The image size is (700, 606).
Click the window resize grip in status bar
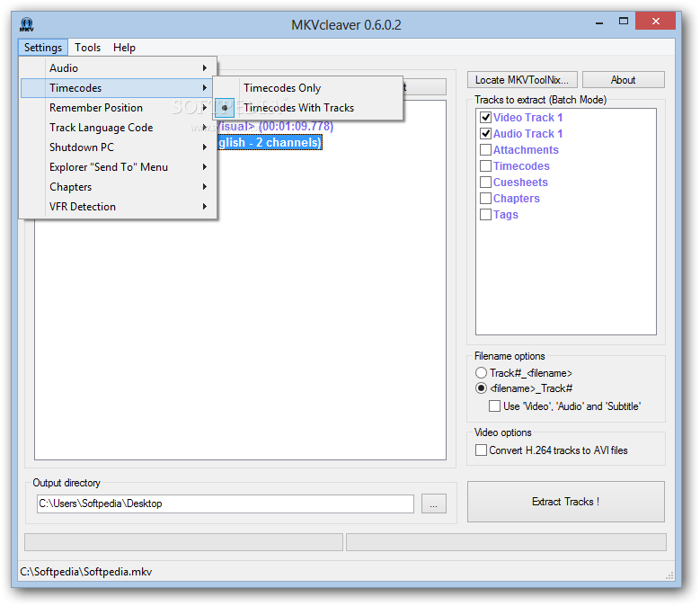click(x=669, y=575)
